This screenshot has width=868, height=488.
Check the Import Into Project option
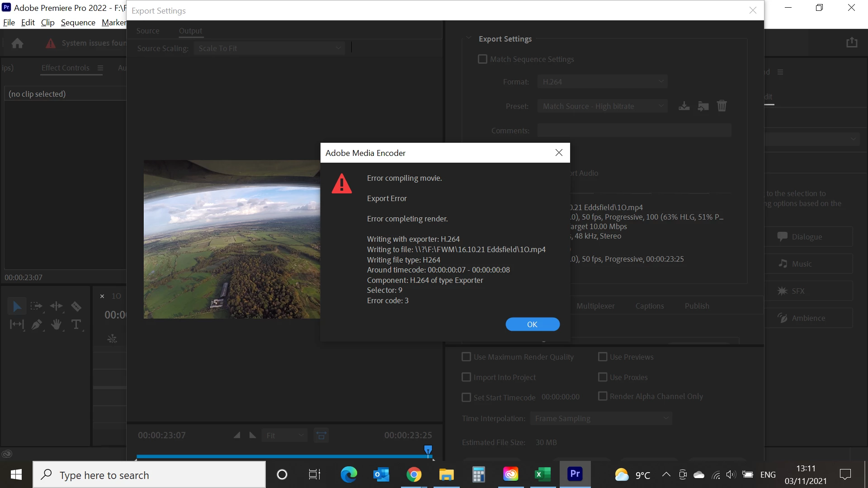click(x=466, y=377)
